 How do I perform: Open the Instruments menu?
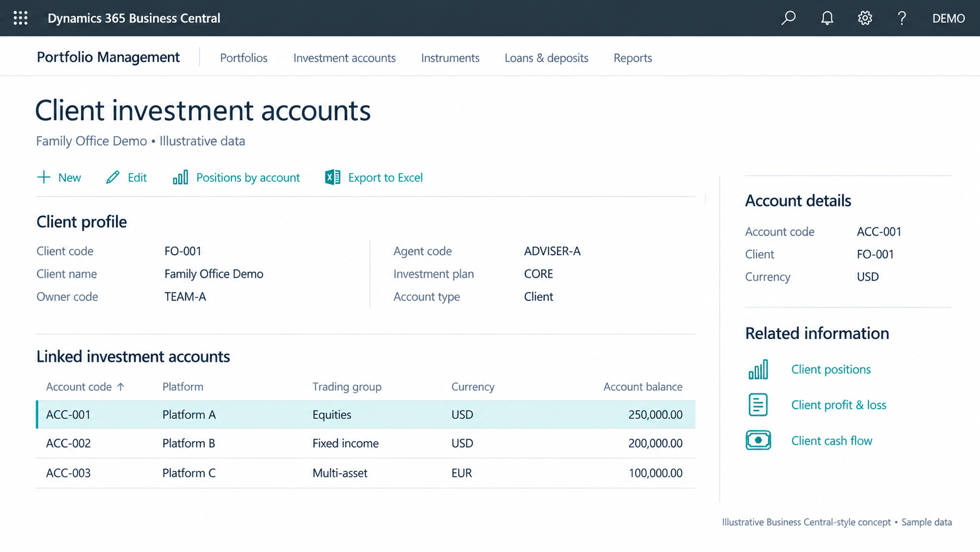pos(450,58)
